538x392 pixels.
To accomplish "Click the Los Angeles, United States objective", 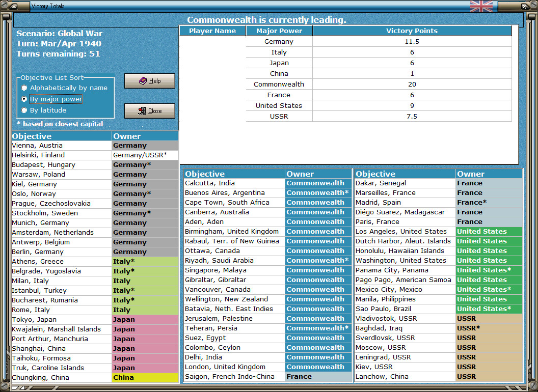I will click(405, 232).
